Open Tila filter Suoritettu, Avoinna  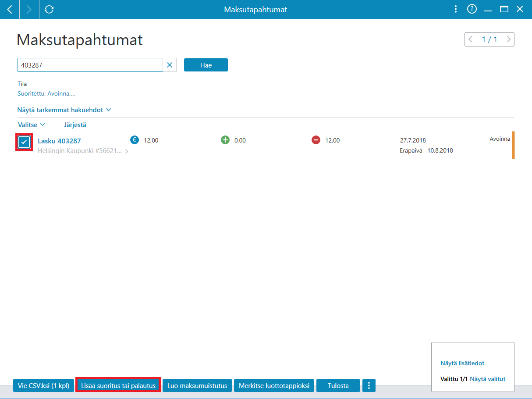pos(46,93)
